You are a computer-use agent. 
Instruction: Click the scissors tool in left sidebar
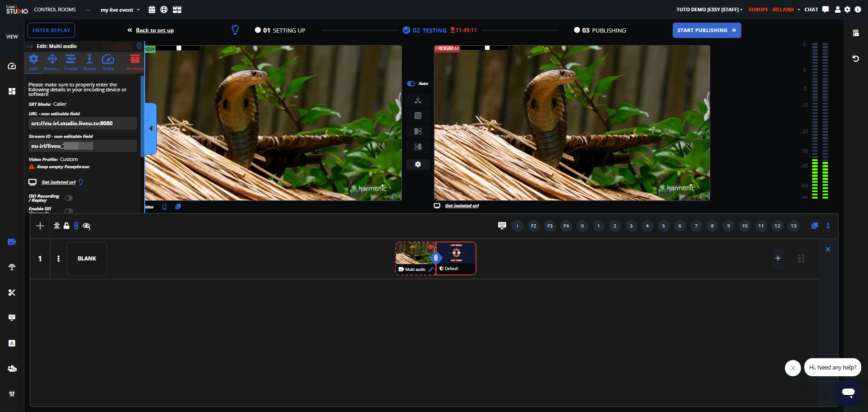(x=12, y=293)
